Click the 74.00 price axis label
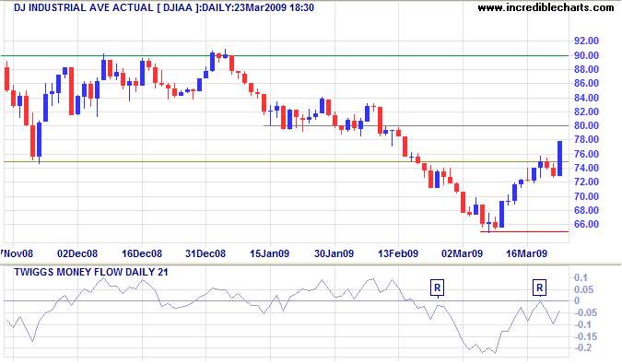The image size is (622, 364). coord(586,168)
